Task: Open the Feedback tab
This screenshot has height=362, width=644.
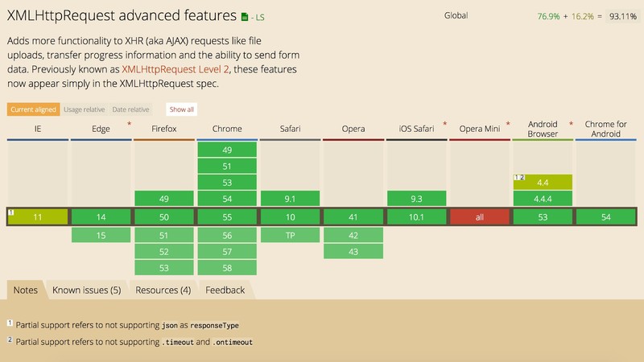Action: click(x=225, y=290)
